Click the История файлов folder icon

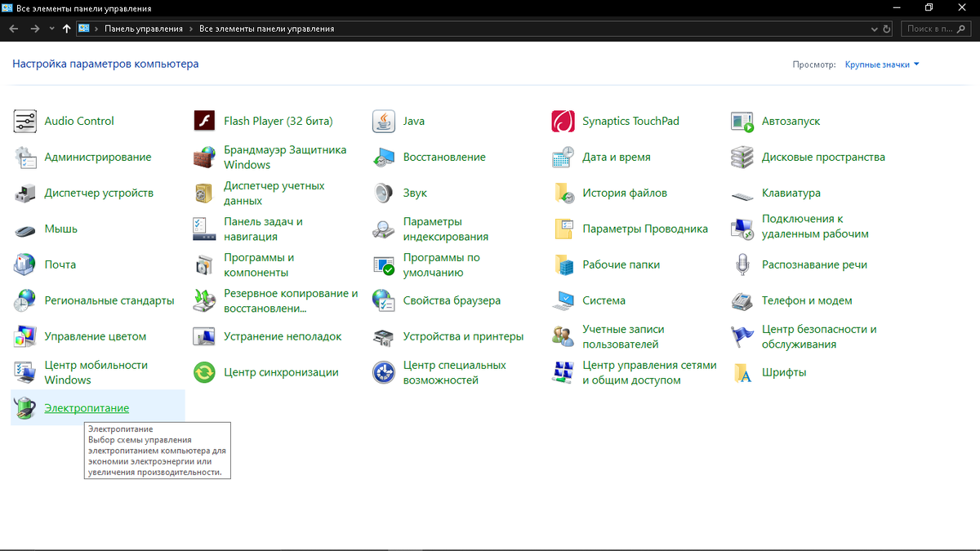point(563,193)
